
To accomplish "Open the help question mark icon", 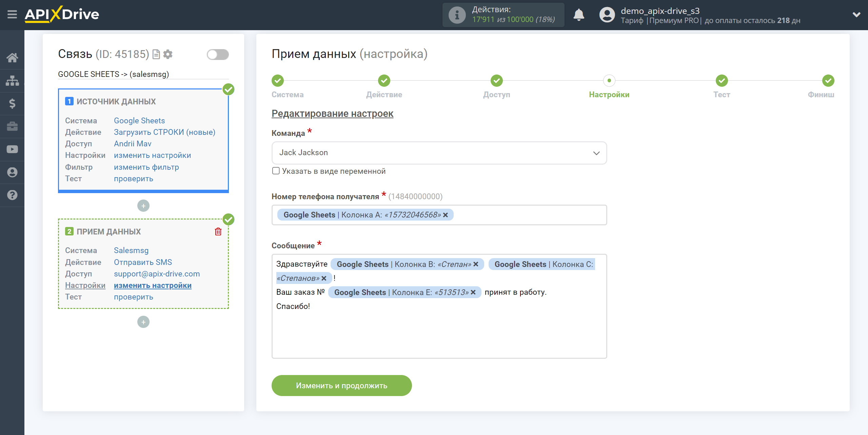I will [x=12, y=195].
